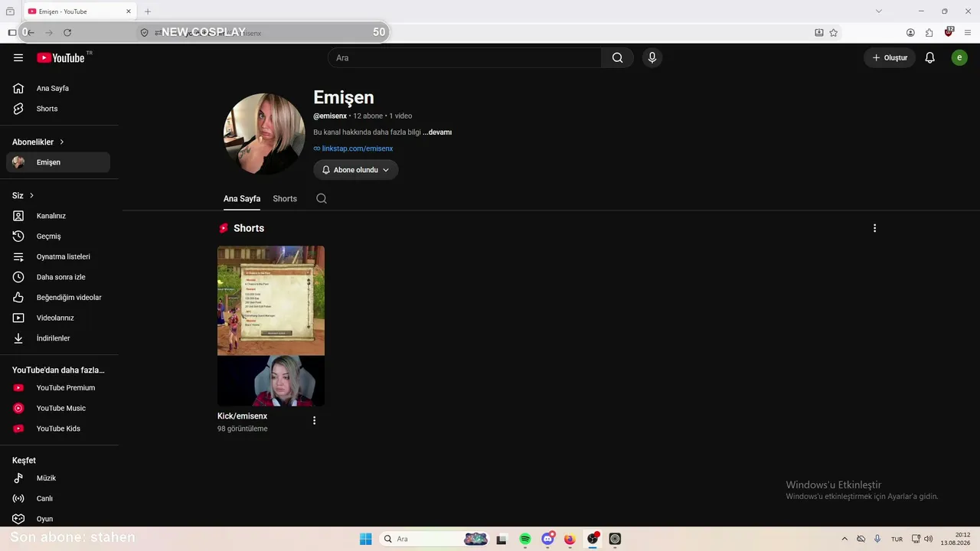Open options for Kick/emisenx short
Viewport: 980px width, 551px height.
click(x=314, y=420)
